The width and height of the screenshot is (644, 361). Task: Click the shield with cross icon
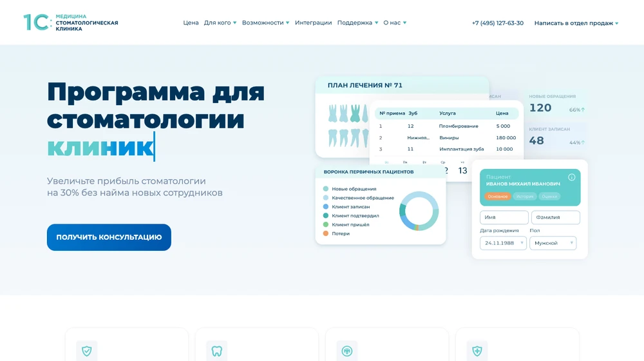click(x=477, y=351)
